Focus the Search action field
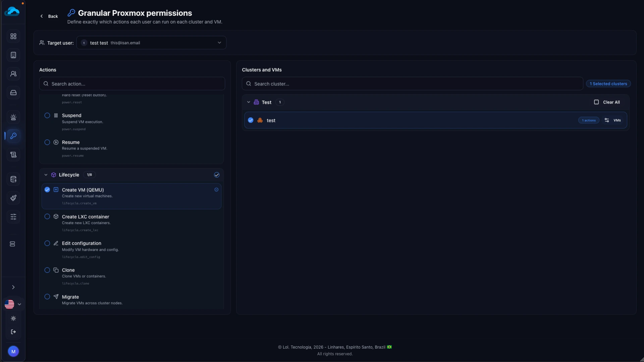This screenshot has width=644, height=362. pyautogui.click(x=132, y=84)
